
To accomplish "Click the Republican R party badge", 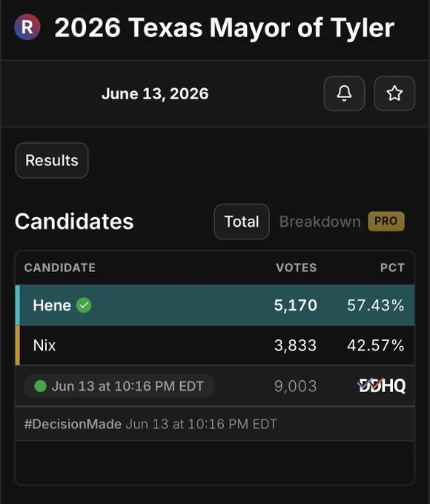I will [x=27, y=27].
